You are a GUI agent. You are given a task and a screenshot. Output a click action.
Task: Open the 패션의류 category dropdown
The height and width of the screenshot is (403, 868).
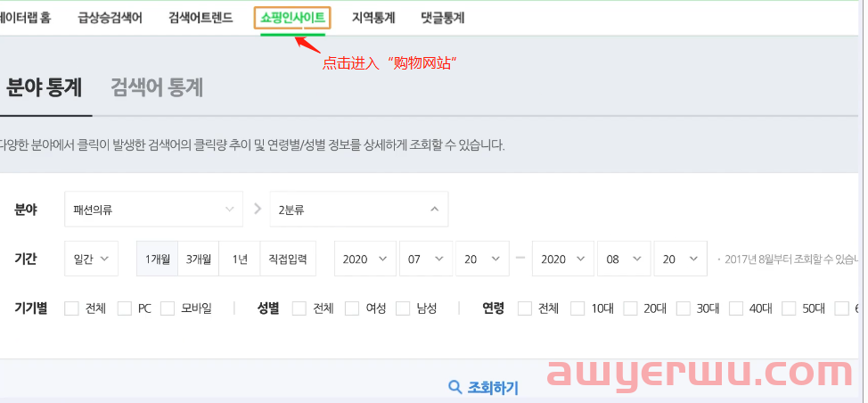pos(153,210)
